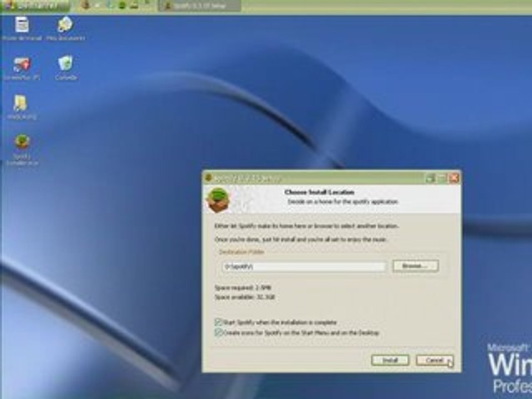The height and width of the screenshot is (399, 532).
Task: Close the Spotify Setup dialog with the red X
Action: (454, 178)
